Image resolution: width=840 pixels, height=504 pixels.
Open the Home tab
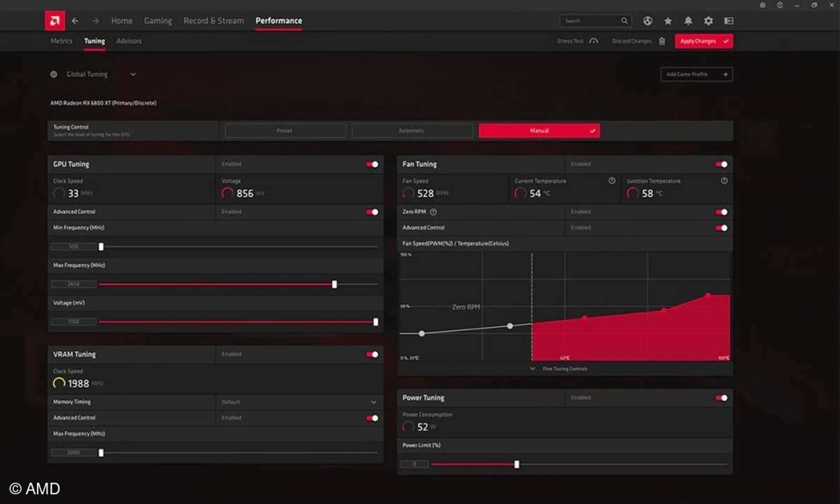[122, 21]
